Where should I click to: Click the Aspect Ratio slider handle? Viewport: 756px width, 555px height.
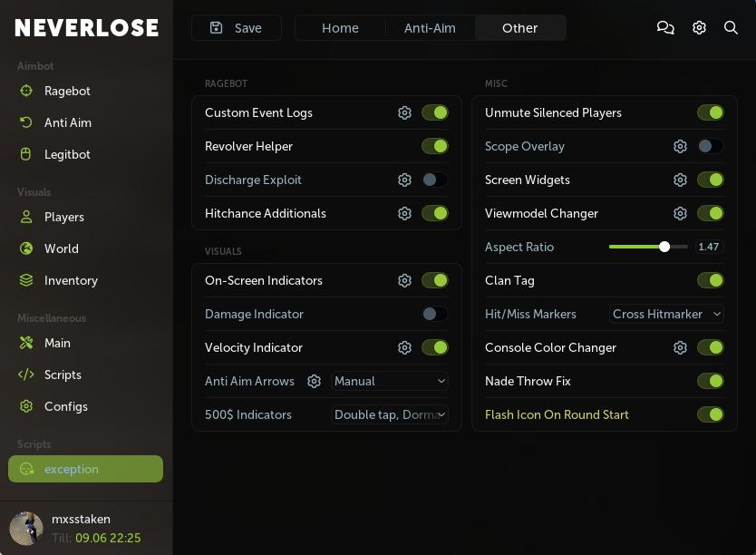pos(664,247)
